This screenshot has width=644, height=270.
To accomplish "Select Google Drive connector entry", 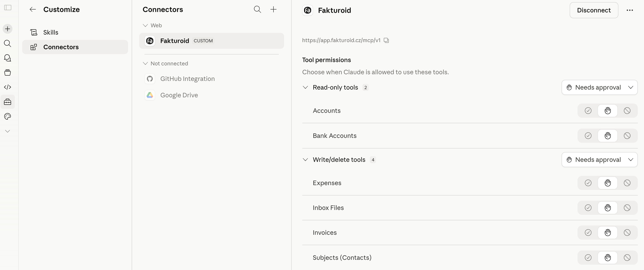I will click(x=179, y=95).
